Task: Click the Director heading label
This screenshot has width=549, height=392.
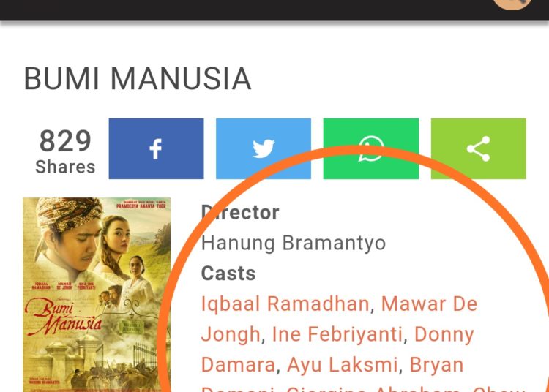Action: [240, 212]
